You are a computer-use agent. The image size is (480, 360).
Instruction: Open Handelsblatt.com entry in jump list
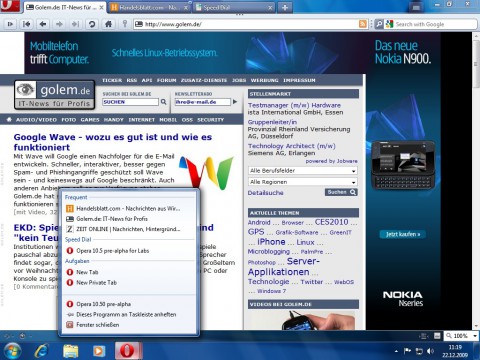129,208
